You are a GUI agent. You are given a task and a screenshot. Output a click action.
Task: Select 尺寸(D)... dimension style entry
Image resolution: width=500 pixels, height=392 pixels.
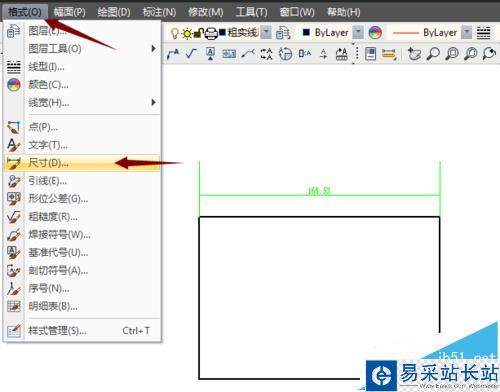pos(82,163)
